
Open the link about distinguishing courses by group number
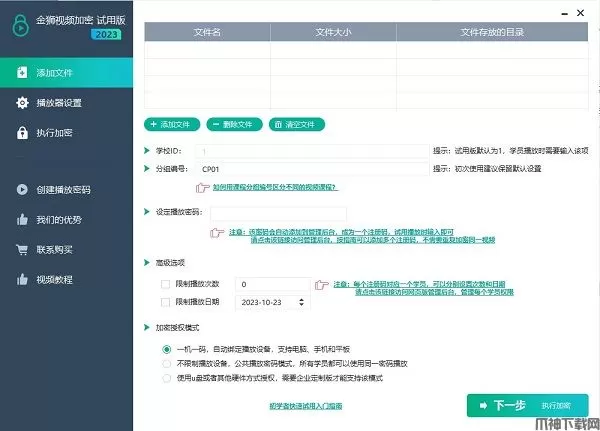(275, 187)
